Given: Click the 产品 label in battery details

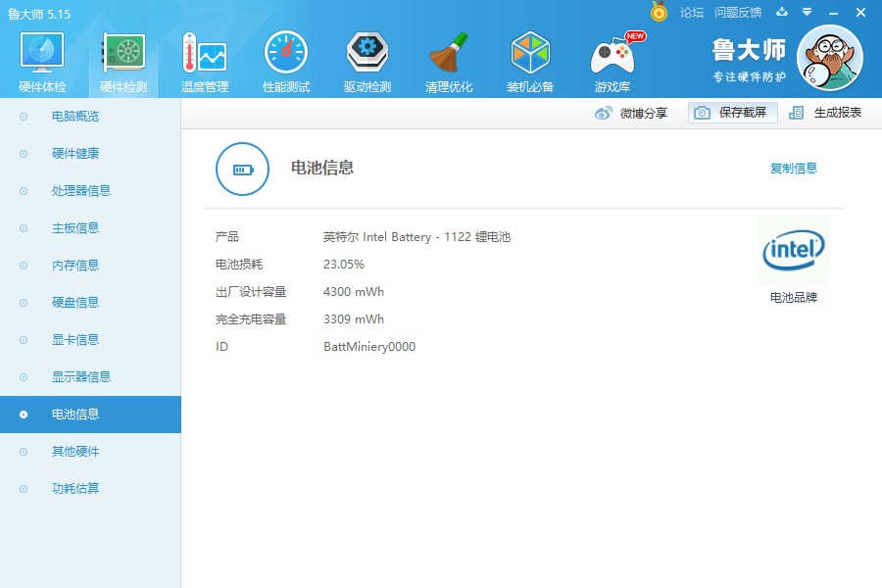Looking at the screenshot, I should 227,237.
